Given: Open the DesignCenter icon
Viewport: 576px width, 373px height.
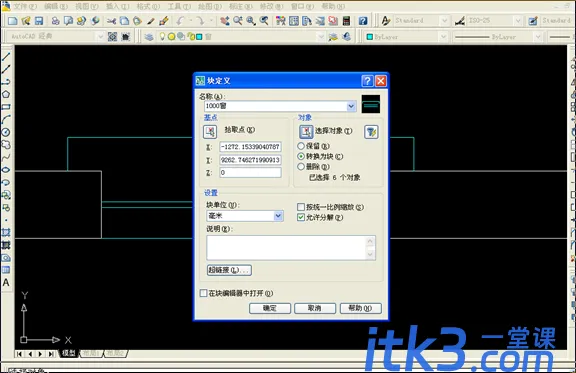Looking at the screenshot, I should pos(294,21).
